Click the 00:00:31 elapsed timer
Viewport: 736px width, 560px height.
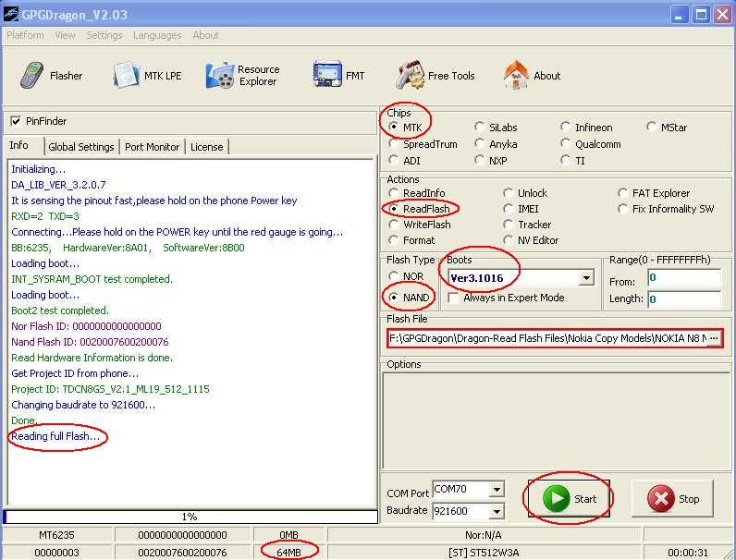tap(688, 553)
